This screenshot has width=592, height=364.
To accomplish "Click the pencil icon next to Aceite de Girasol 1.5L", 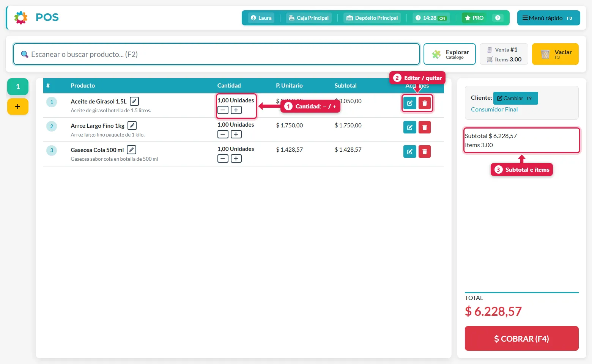I will click(x=134, y=101).
